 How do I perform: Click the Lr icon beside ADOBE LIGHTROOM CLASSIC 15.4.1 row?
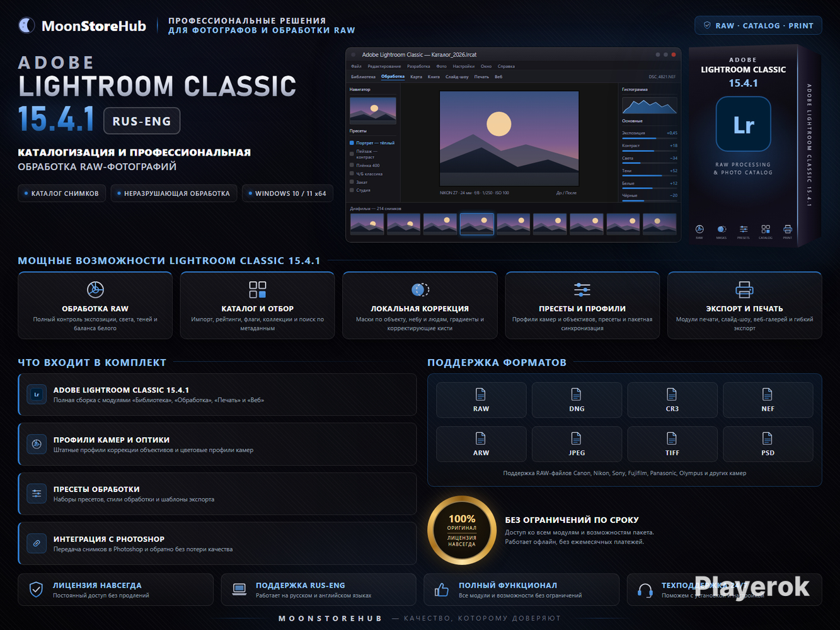point(37,395)
